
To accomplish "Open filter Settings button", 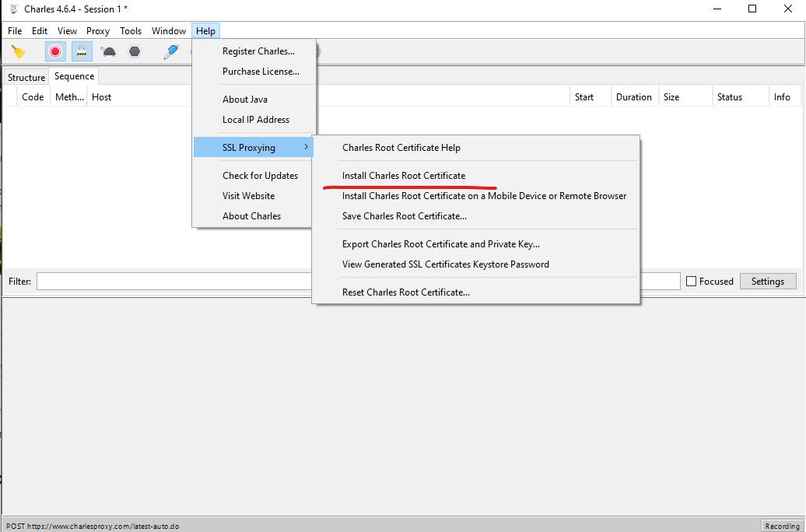I will coord(768,281).
